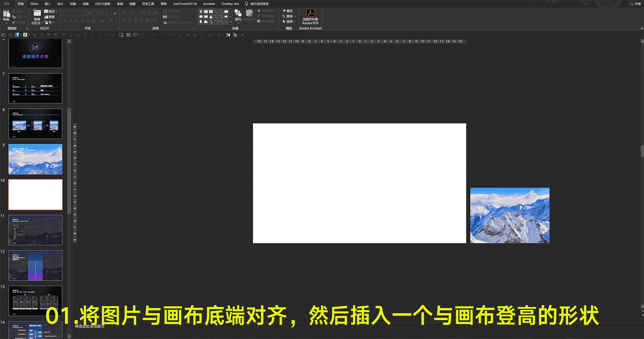Image resolution: width=644 pixels, height=339 pixels.
Task: Choose the right arrow shape in gallery
Action: [226, 17]
